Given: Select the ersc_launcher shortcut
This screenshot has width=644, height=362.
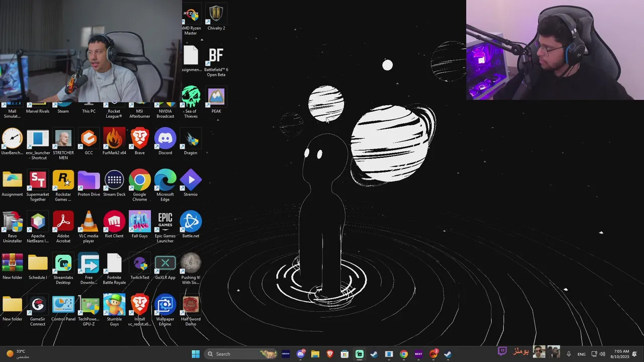Looking at the screenshot, I should [x=38, y=144].
